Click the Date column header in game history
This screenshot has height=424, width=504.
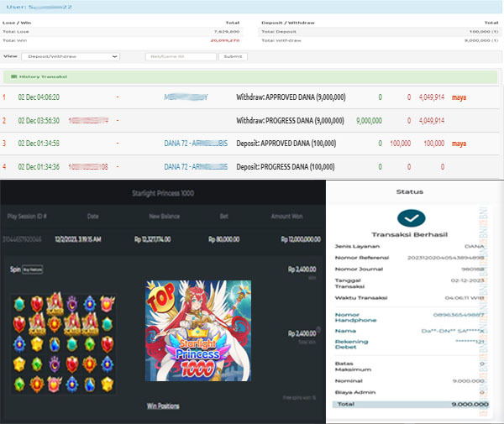click(93, 217)
